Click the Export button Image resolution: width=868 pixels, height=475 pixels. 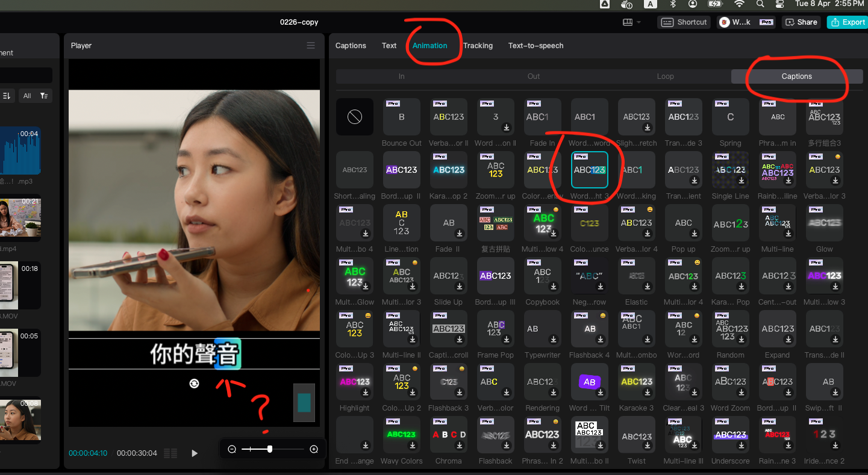coord(848,22)
